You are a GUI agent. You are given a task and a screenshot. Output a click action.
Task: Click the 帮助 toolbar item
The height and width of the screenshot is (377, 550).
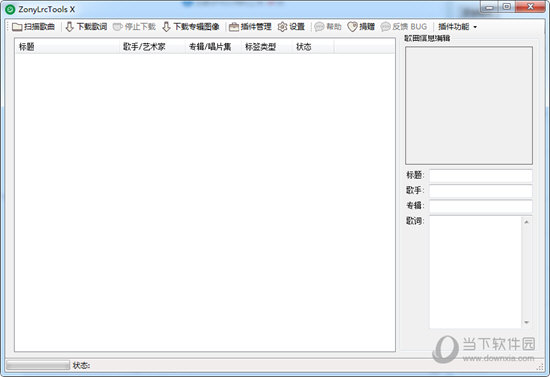[x=328, y=27]
